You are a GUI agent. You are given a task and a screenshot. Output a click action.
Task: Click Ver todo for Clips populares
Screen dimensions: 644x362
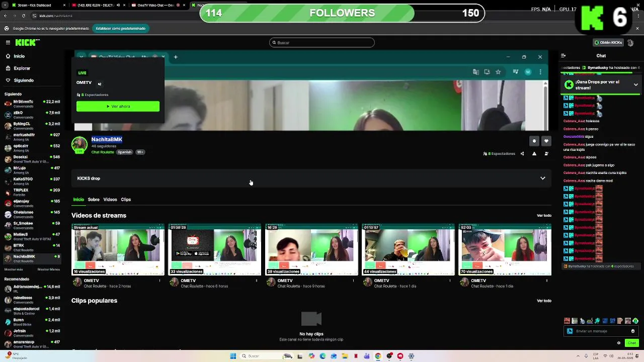544,301
